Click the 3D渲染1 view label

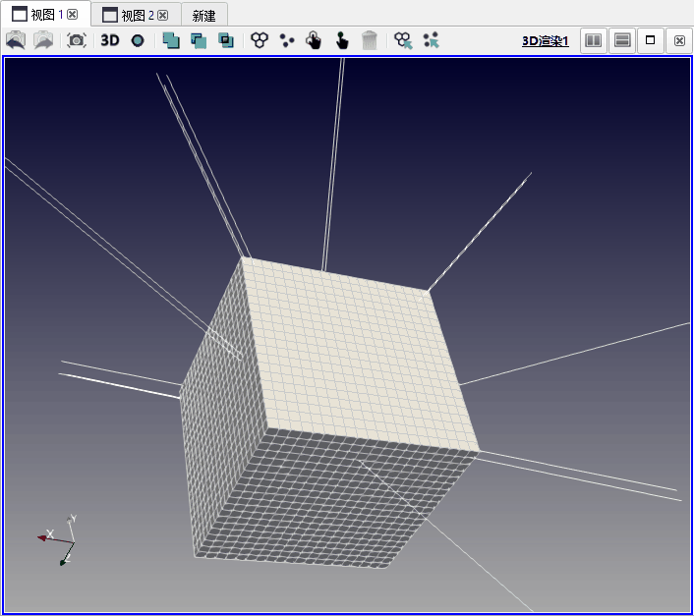click(x=546, y=41)
